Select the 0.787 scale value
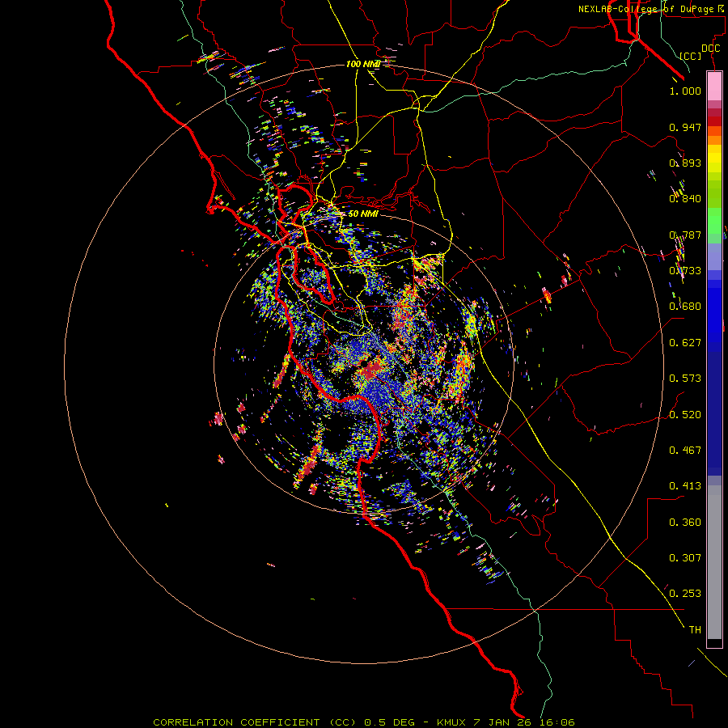This screenshot has width=728, height=728. [685, 235]
